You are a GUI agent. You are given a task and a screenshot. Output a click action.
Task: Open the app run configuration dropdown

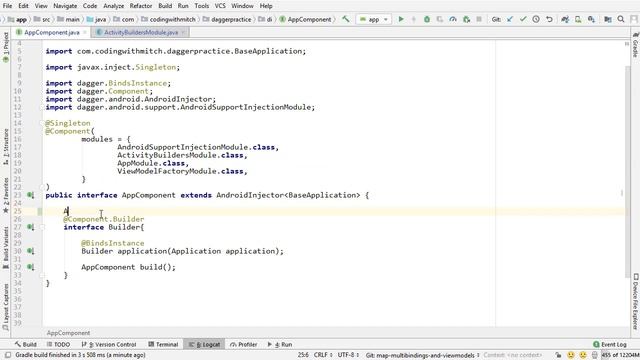click(374, 19)
